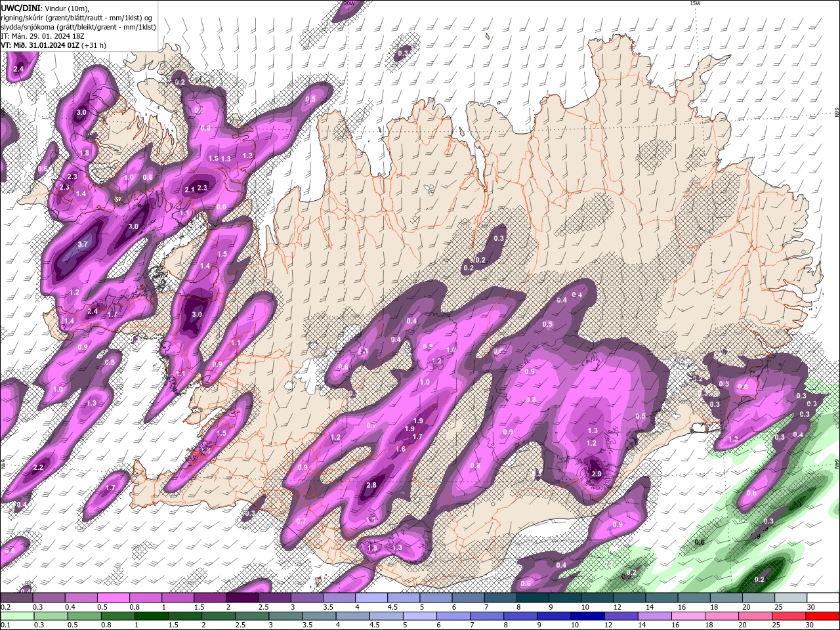Click the valid time 'VT: Mið. 31.01.2024 01Z (+31 h)'
This screenshot has height=630, width=840.
point(53,45)
